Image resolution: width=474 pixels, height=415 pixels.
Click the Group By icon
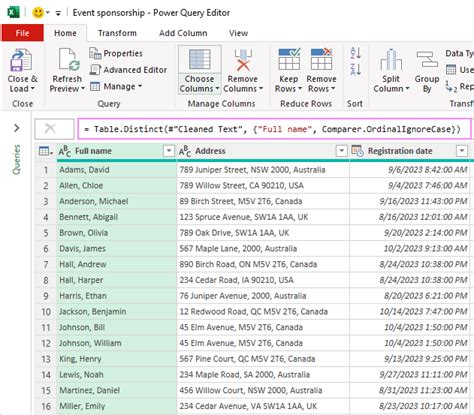(x=427, y=59)
